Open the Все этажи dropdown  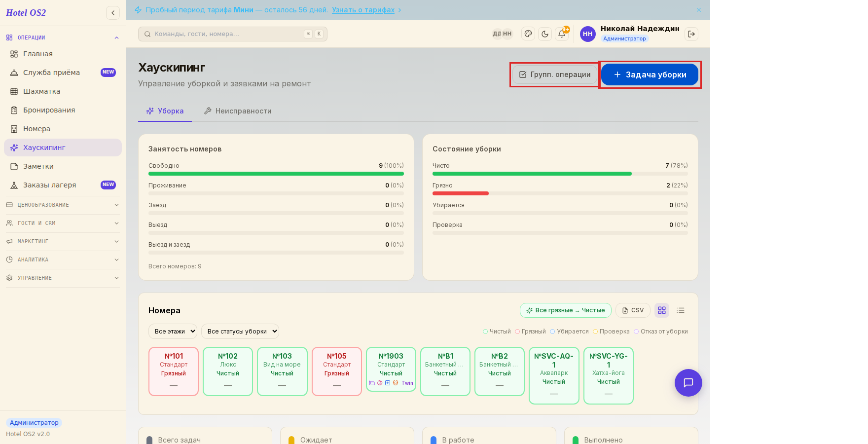coord(173,332)
